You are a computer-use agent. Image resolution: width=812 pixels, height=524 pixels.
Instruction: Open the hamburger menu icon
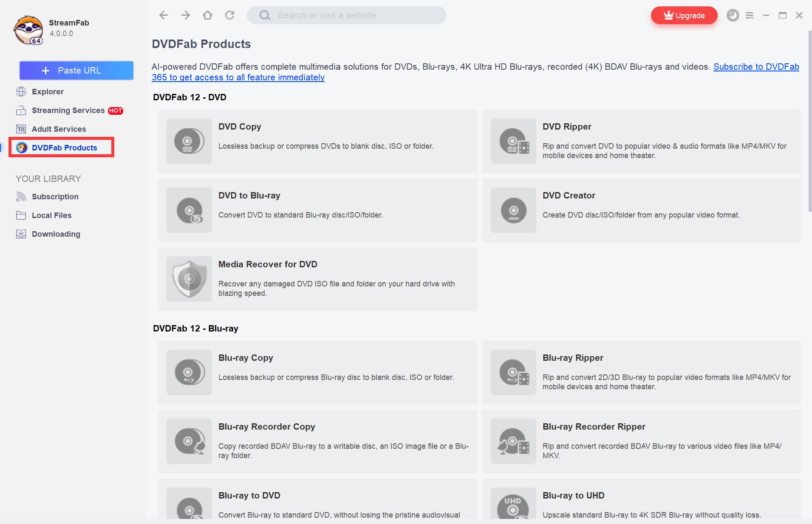[x=750, y=15]
